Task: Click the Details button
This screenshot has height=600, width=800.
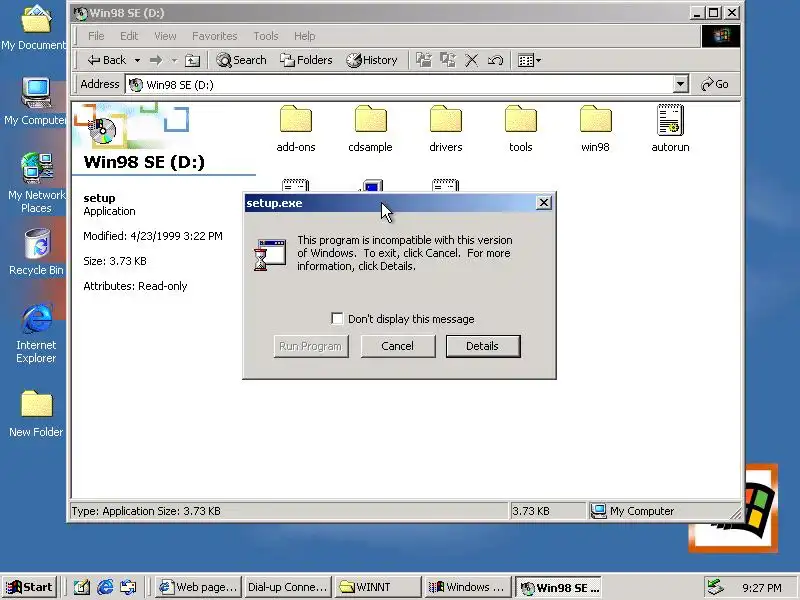Action: (483, 346)
